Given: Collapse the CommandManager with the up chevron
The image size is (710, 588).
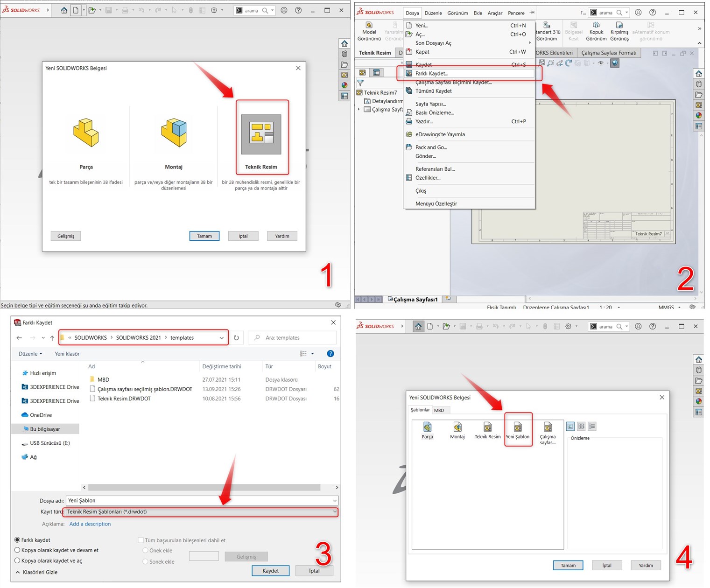Looking at the screenshot, I should tap(699, 43).
